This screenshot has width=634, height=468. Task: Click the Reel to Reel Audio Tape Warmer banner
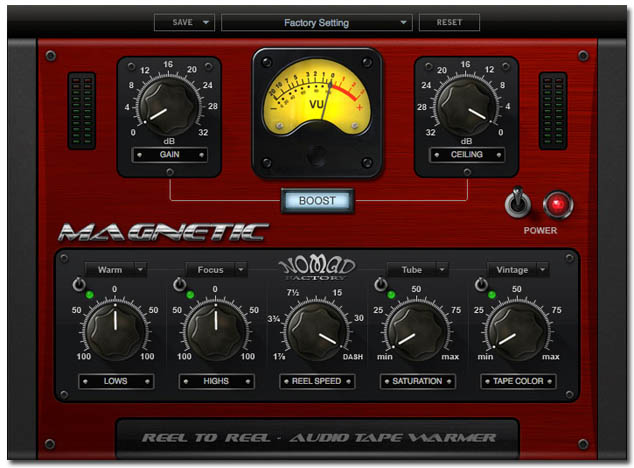(x=317, y=438)
